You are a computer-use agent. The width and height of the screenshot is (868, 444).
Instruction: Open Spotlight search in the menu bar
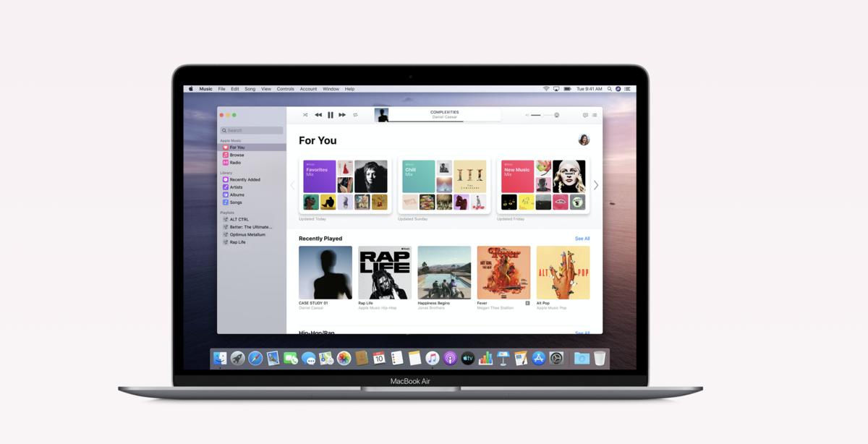point(610,89)
